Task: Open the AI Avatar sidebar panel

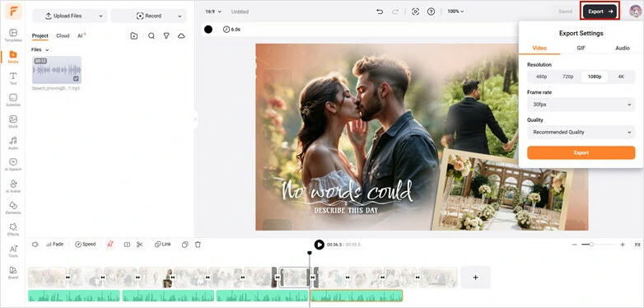Action: [13, 186]
